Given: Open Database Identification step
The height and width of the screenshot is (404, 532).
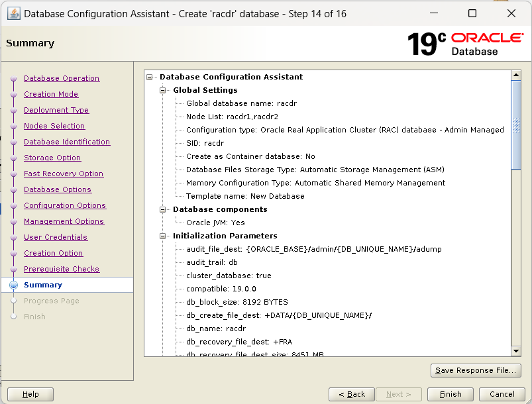Looking at the screenshot, I should [67, 142].
